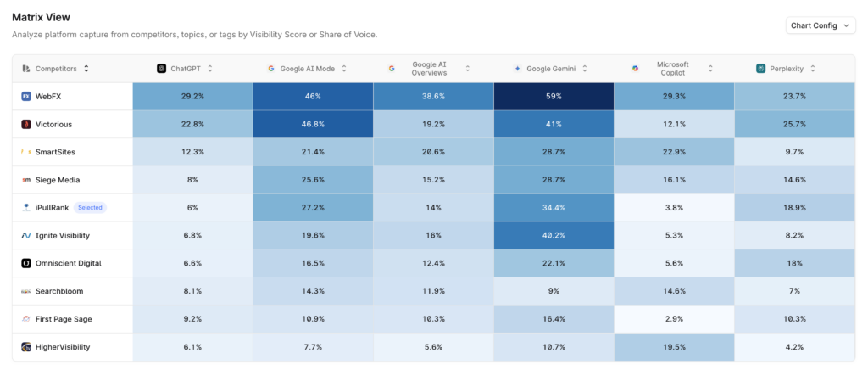Click Victorious's 46.8% Google AI Mode cell
The height and width of the screenshot is (370, 868).
313,124
